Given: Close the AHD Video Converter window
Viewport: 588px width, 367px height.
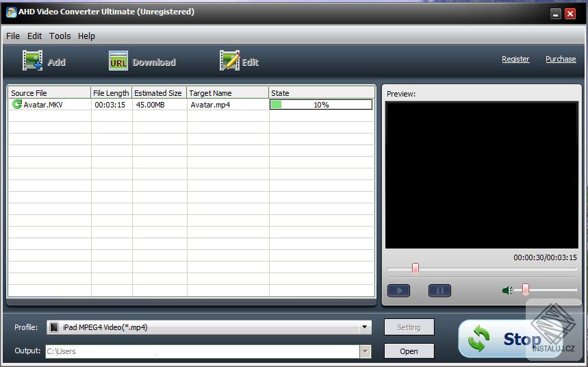Looking at the screenshot, I should (x=570, y=14).
